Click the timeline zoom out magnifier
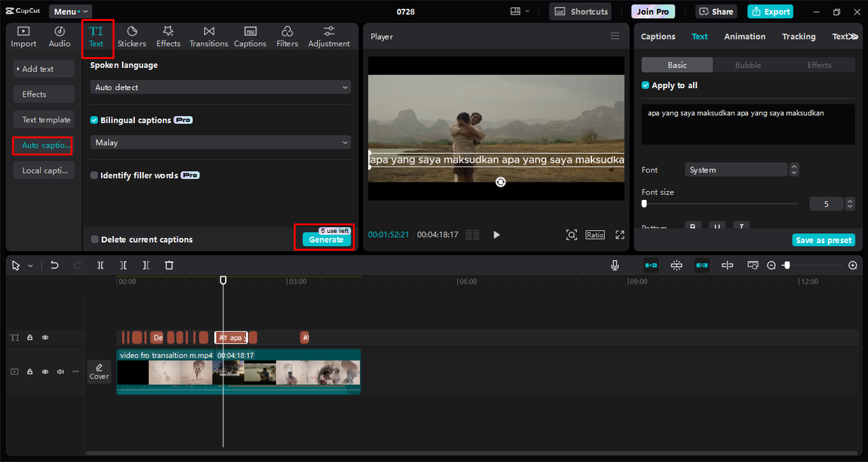The width and height of the screenshot is (868, 462). click(x=771, y=266)
